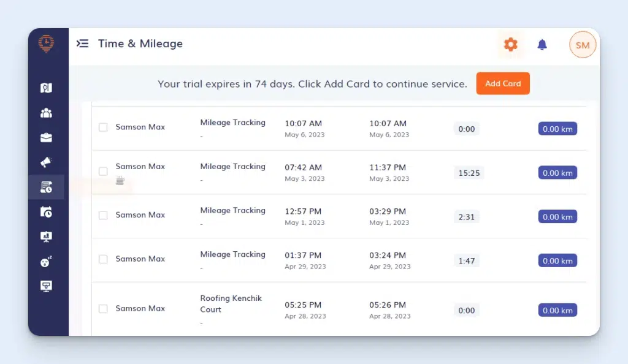This screenshot has height=364, width=628.
Task: Check the May 6 Mileage Tracking entry checkbox
Action: [x=103, y=127]
